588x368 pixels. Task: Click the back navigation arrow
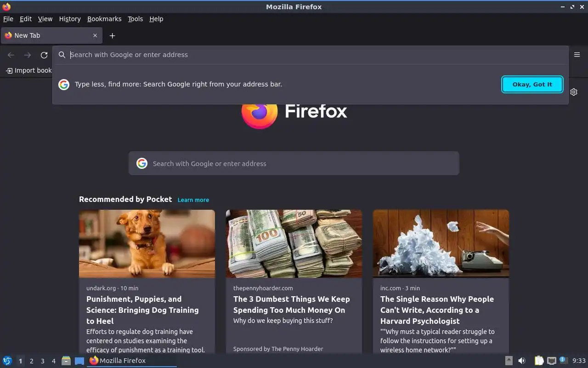pos(11,55)
